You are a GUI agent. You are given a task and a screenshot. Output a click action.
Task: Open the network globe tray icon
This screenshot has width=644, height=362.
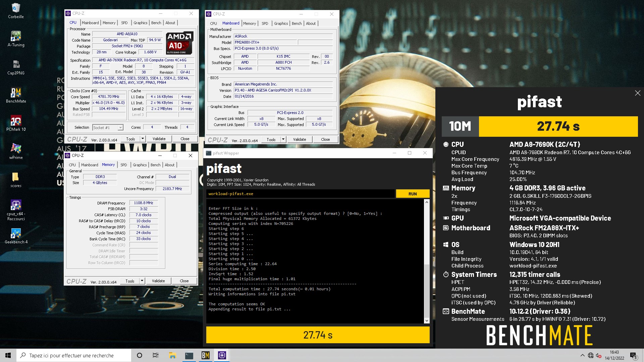[x=590, y=355]
